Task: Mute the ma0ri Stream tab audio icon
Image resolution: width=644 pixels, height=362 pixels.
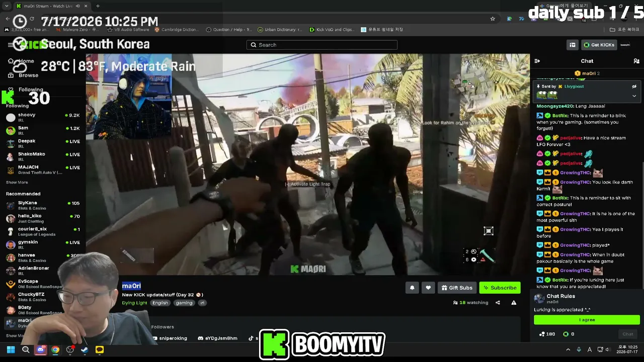Action: click(77, 6)
